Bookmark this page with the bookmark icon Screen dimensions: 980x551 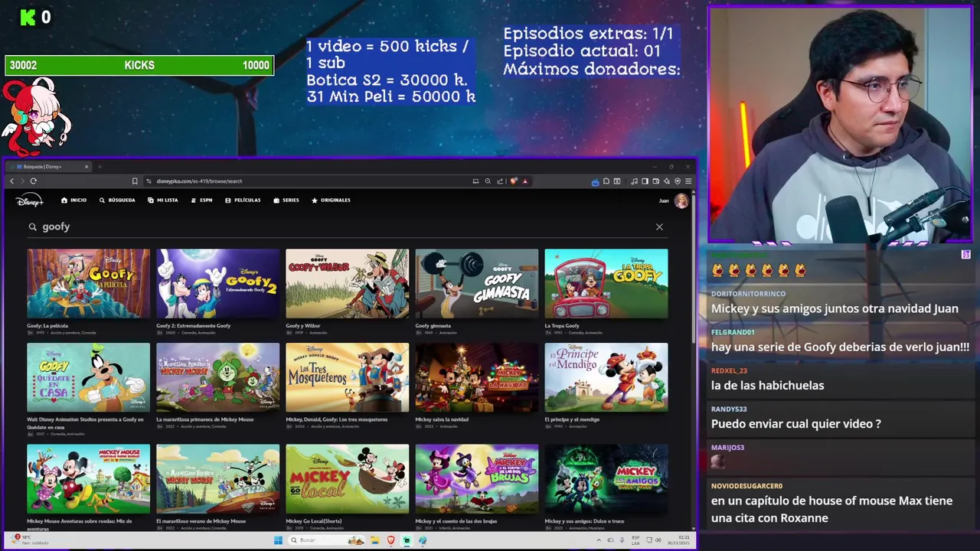click(135, 181)
